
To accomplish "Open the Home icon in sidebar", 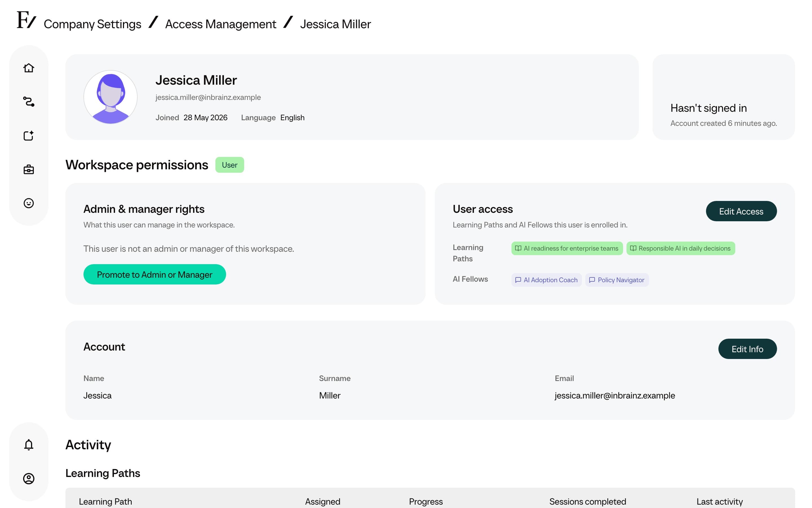I will click(29, 68).
